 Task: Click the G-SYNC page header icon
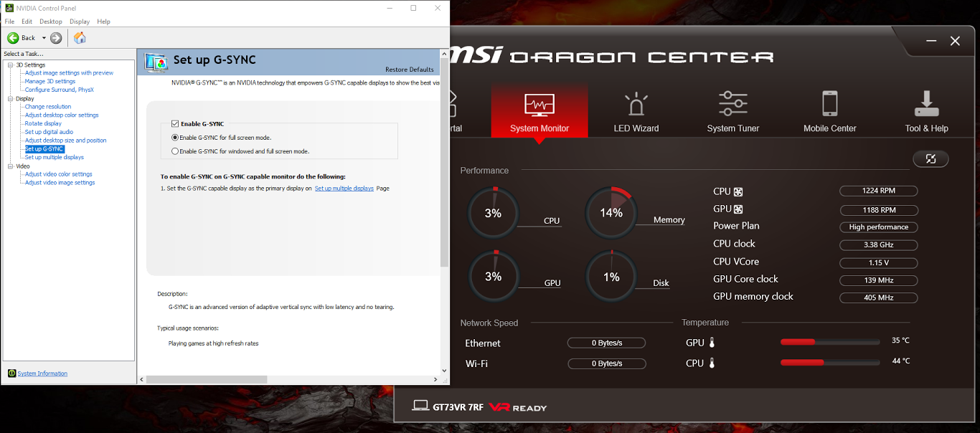(156, 62)
